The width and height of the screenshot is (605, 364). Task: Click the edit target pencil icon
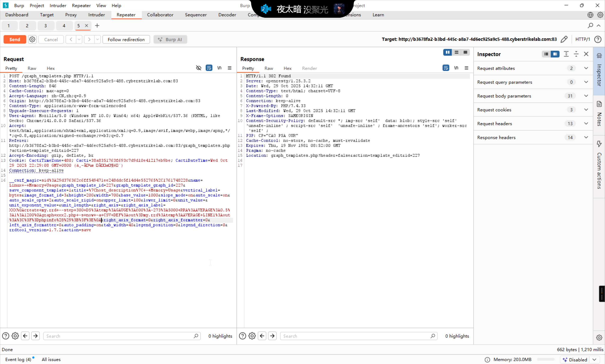coord(564,39)
